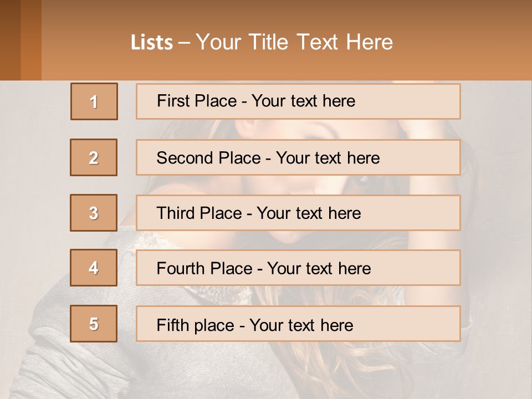Click 'Your text here' in First Place row

(x=303, y=101)
